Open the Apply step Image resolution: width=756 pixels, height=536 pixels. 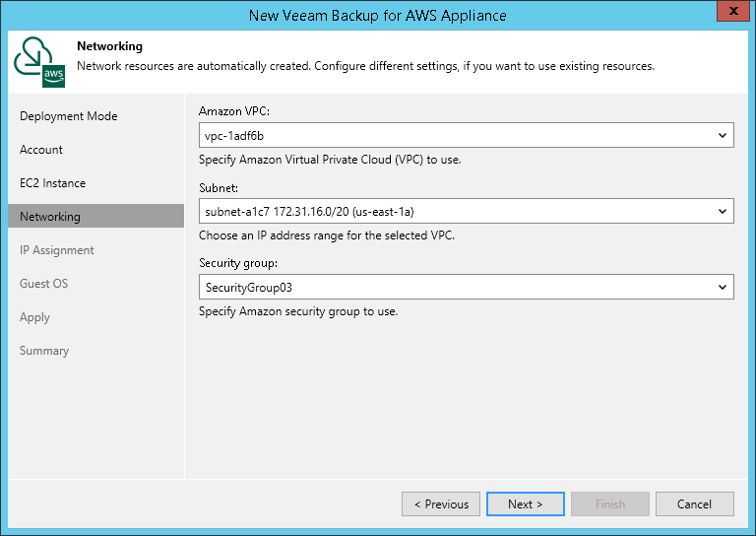tap(34, 317)
